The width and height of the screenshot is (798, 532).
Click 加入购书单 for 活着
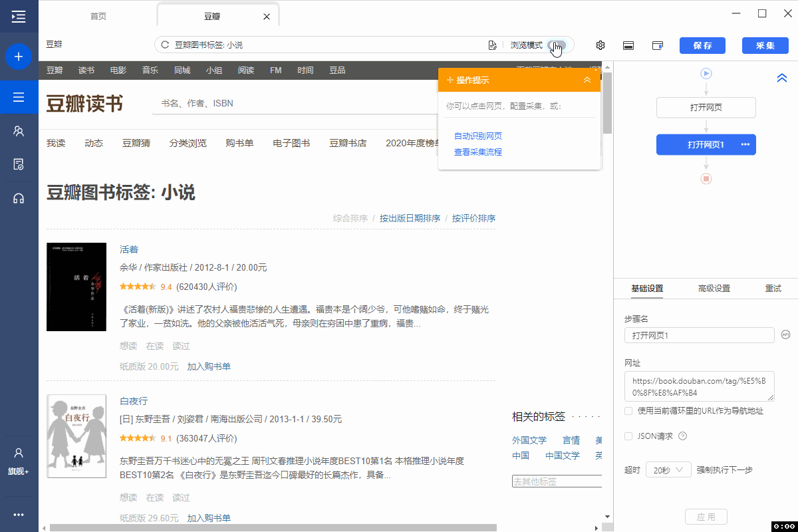pos(209,366)
